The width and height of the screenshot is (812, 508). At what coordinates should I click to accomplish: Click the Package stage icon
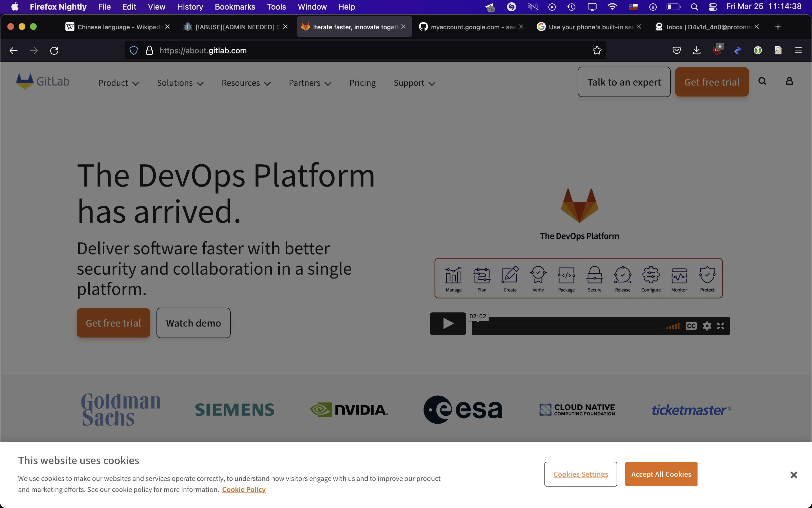click(566, 275)
